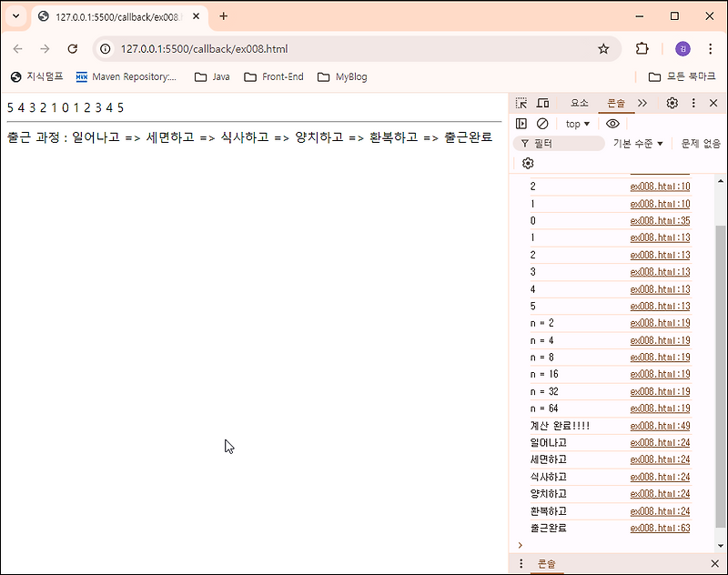Click the browser back arrow
The image size is (728, 575).
click(x=18, y=49)
